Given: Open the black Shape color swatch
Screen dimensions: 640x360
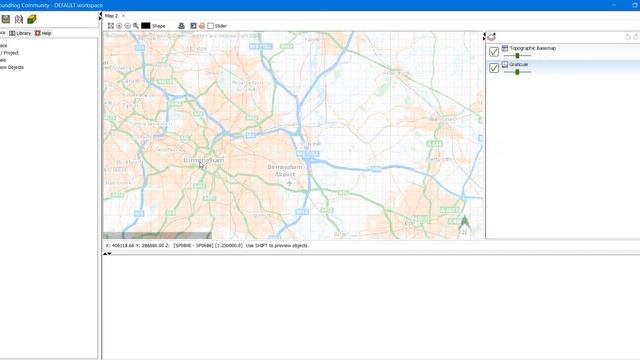Looking at the screenshot, I should [146, 26].
